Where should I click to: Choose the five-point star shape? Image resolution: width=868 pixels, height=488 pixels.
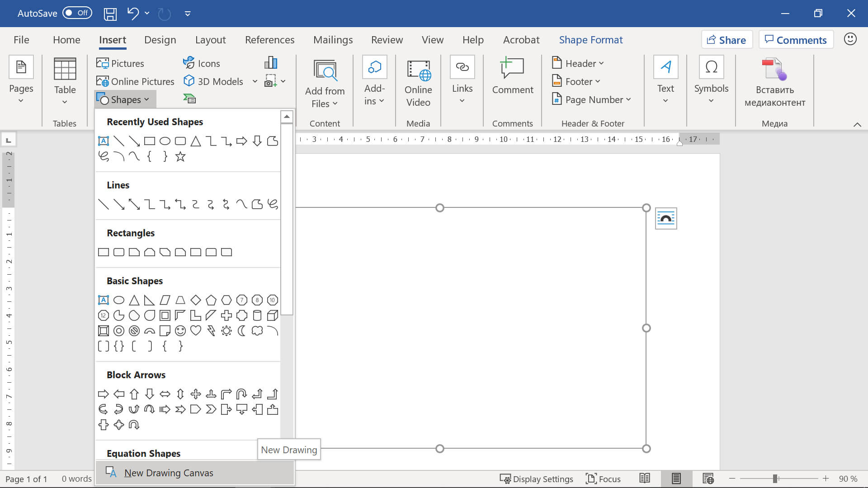pyautogui.click(x=180, y=157)
